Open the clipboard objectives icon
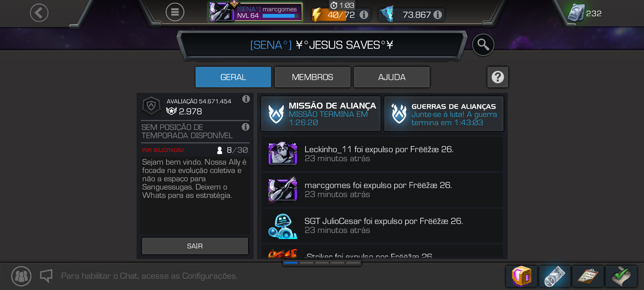644x290 pixels. (588, 276)
